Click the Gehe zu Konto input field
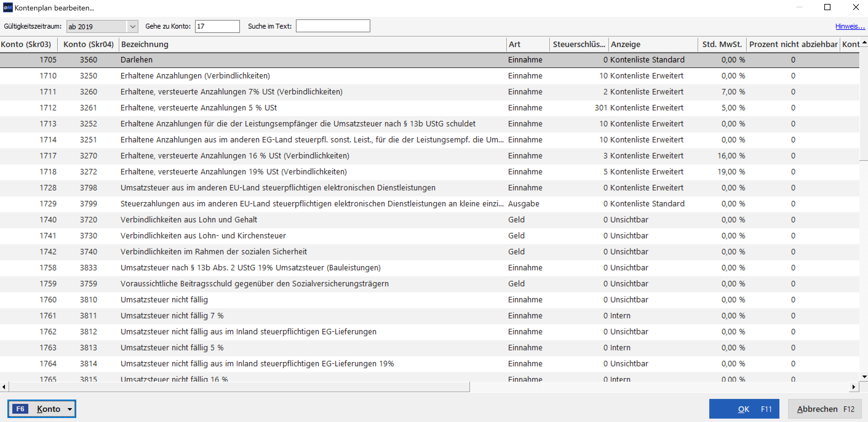This screenshot has width=868, height=422. coord(217,26)
